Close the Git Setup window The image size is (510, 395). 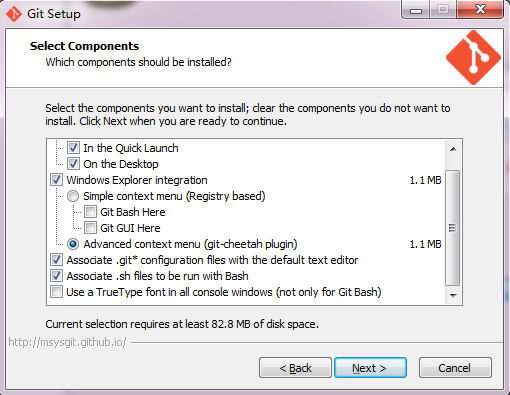coord(480,10)
